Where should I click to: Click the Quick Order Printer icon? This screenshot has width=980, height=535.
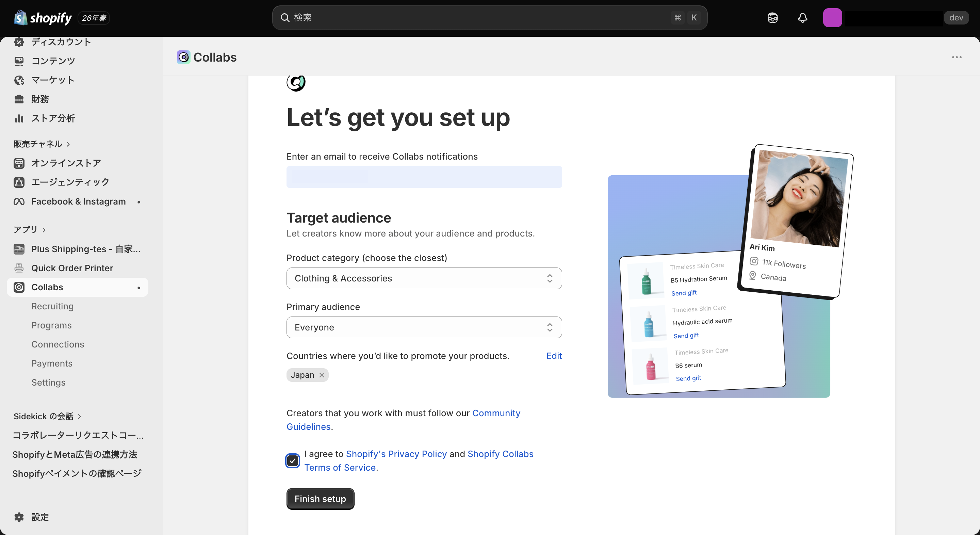pyautogui.click(x=19, y=268)
